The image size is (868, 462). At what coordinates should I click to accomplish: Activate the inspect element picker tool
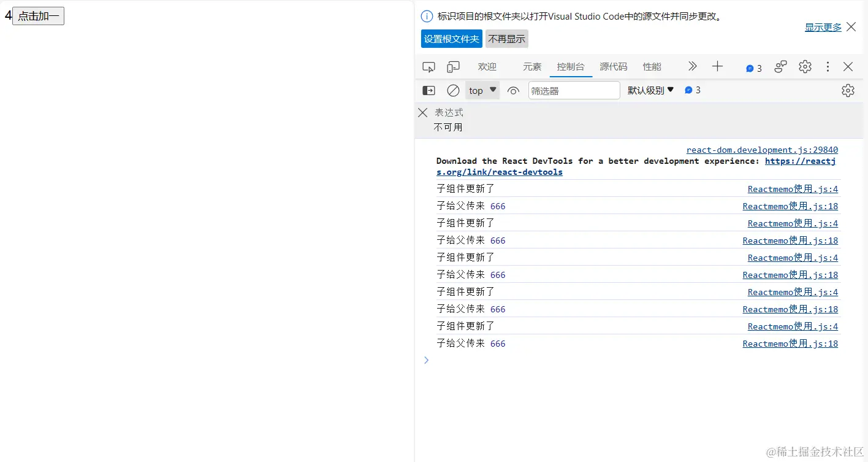pos(428,67)
